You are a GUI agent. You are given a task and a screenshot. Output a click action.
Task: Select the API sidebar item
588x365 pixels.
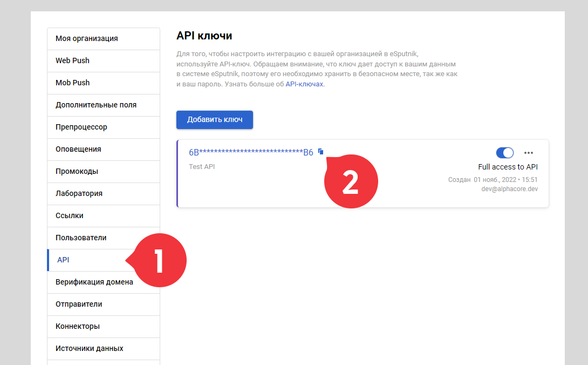coord(104,260)
